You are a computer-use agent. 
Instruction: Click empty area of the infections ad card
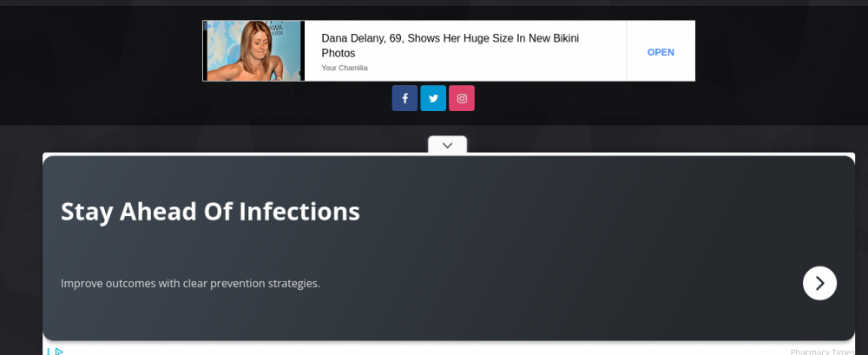(564, 243)
